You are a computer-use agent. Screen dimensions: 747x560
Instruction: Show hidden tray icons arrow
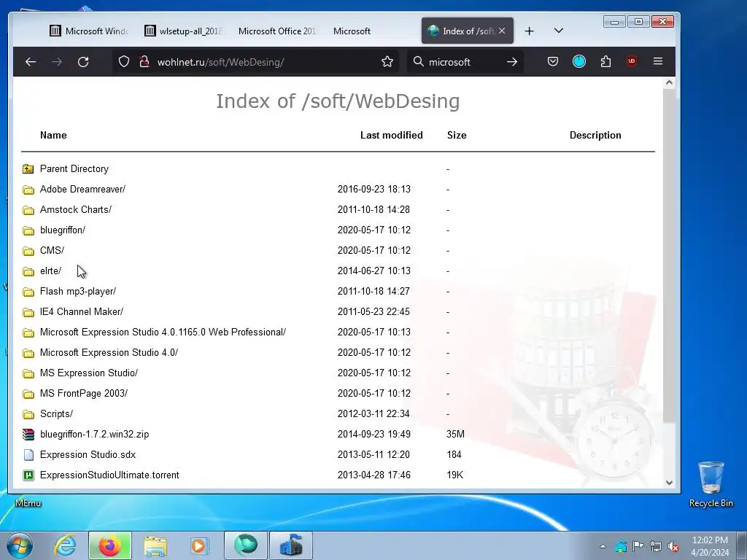tap(603, 546)
